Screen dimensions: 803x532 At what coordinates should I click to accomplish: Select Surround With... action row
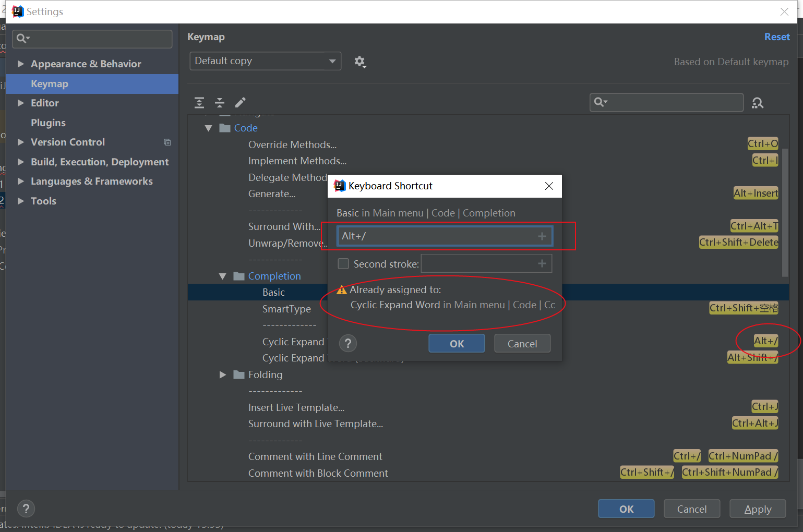click(488, 226)
